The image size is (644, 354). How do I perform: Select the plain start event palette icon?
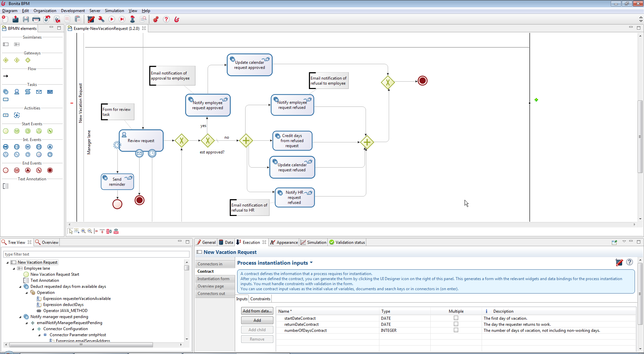click(x=6, y=131)
